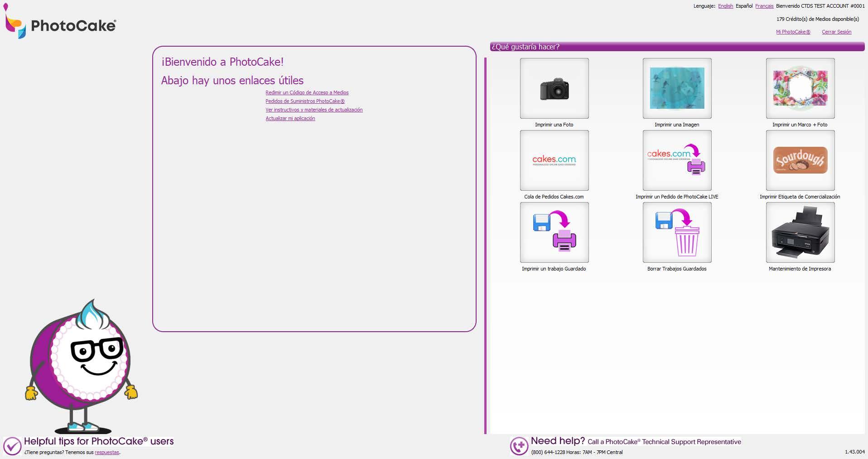This screenshot has height=459, width=868.
Task: Click the Imprimir una Foto label
Action: (x=554, y=125)
